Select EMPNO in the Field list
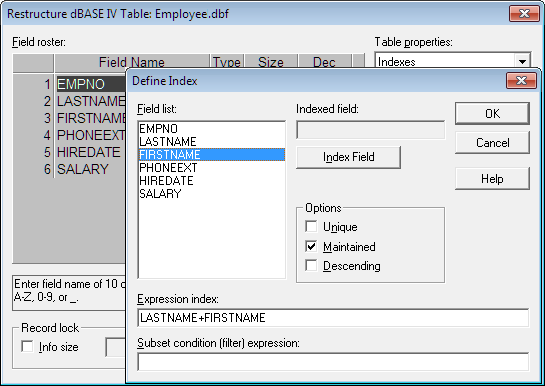The width and height of the screenshot is (545, 386). click(x=212, y=129)
